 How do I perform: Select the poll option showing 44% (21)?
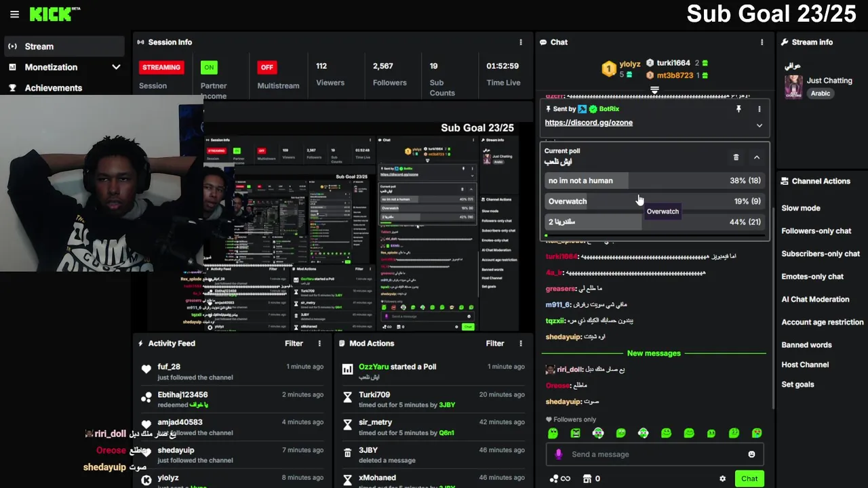tap(655, 222)
